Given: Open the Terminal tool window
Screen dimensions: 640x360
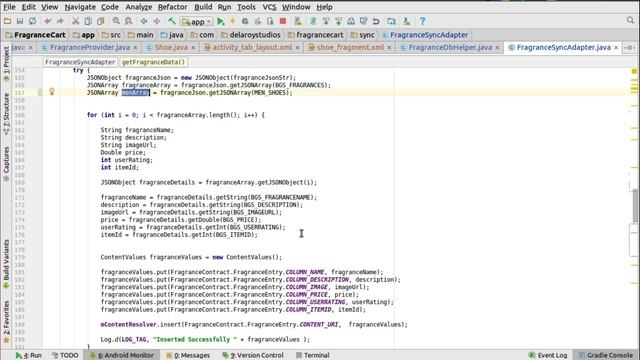Looking at the screenshot, I should coord(312,355).
